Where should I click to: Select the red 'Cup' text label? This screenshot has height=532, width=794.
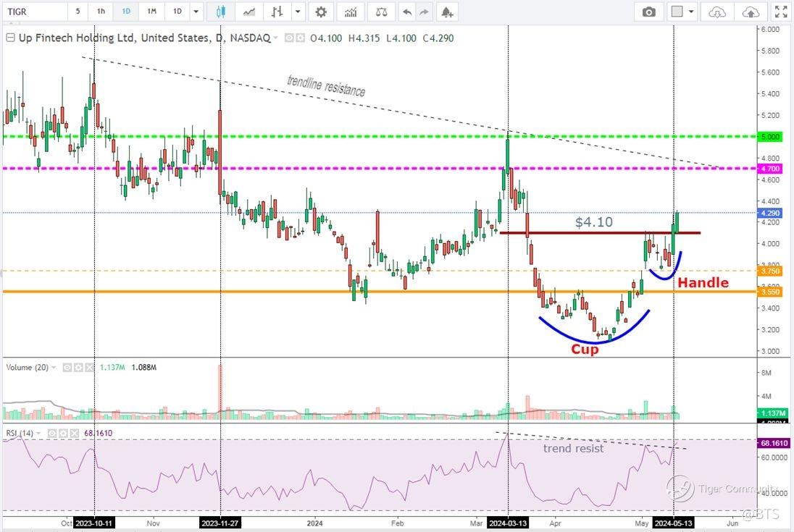(585, 349)
